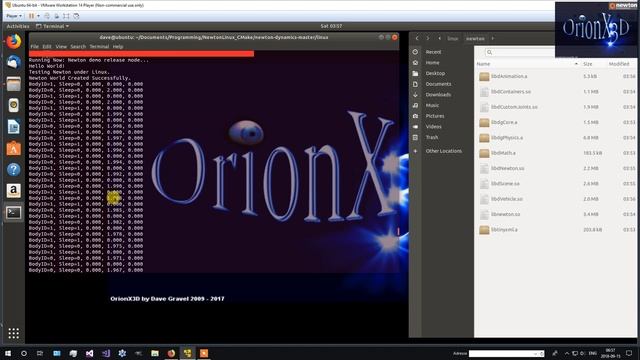Open Visual Studio from Windows taskbar
Viewport: 640px width, 360px height.
(x=89, y=353)
